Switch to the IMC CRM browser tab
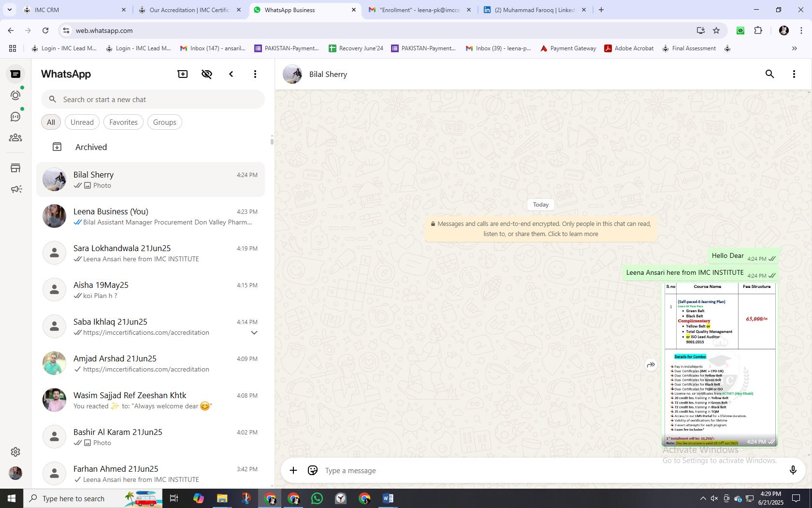The width and height of the screenshot is (812, 508). pos(75,10)
